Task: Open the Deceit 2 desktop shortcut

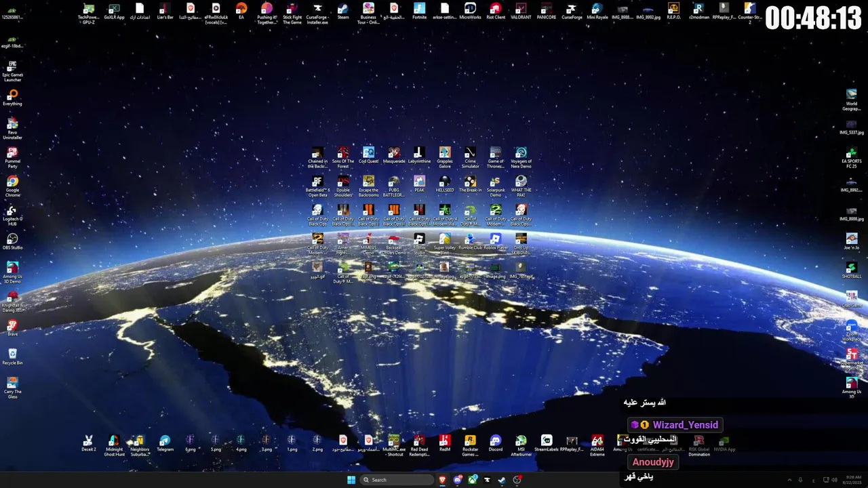Action: tap(88, 443)
